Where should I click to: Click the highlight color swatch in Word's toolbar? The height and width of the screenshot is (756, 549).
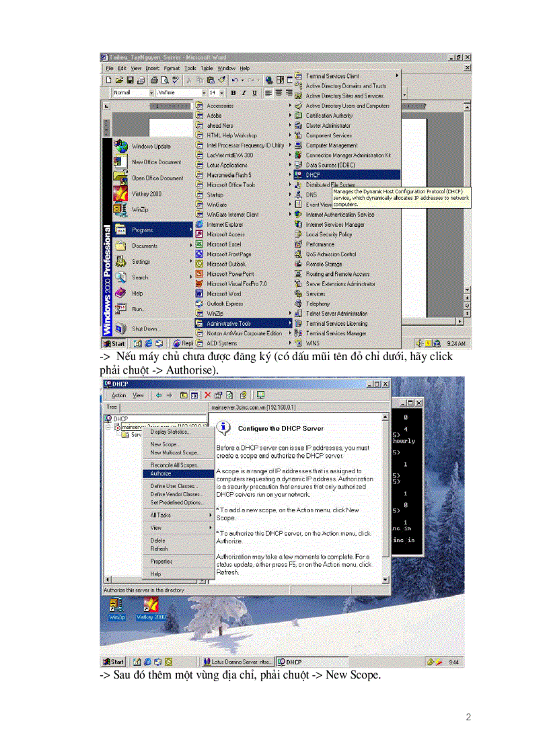tap(223, 79)
